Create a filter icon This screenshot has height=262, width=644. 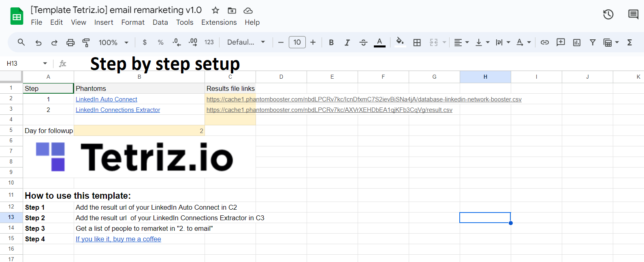point(593,42)
